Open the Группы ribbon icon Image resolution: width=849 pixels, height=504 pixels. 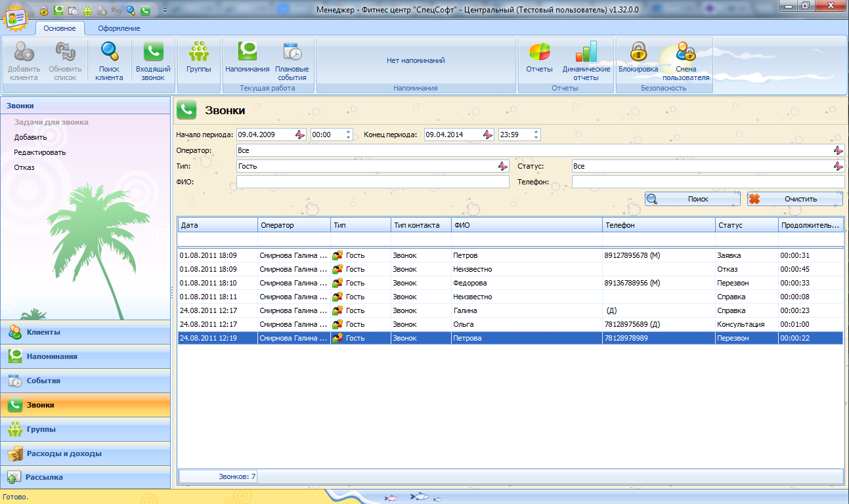198,52
